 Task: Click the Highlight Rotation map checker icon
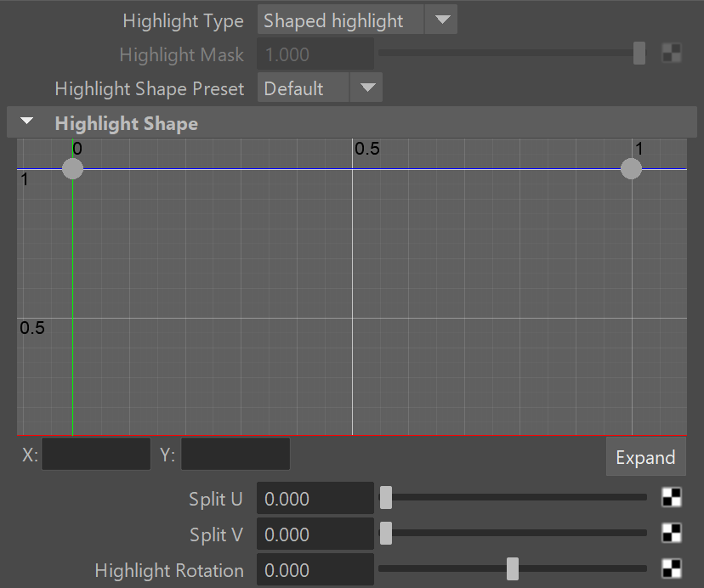[672, 568]
